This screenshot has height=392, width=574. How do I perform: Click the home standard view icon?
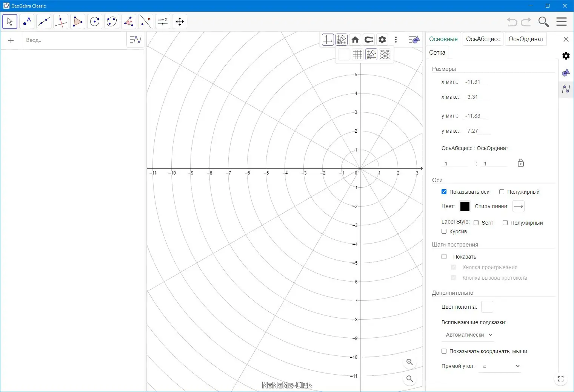click(355, 40)
